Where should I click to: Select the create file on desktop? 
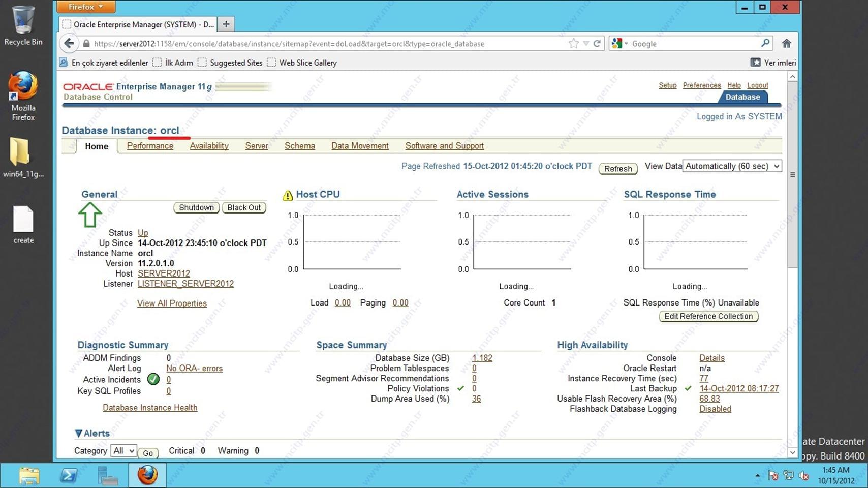pos(23,224)
